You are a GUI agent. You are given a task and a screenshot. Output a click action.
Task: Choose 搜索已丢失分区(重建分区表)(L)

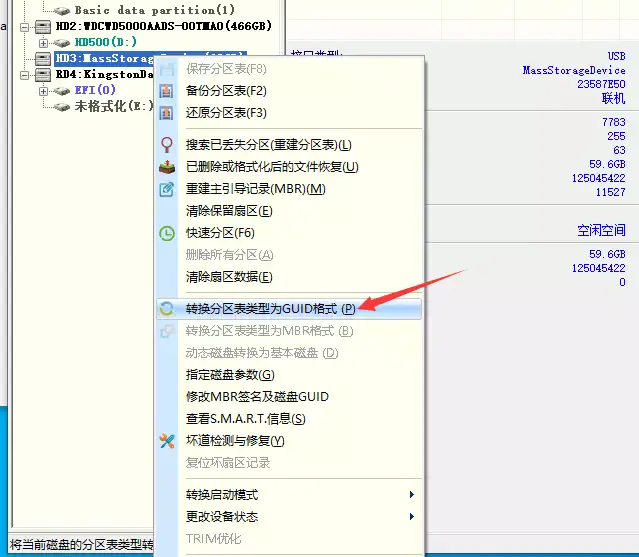click(289, 145)
